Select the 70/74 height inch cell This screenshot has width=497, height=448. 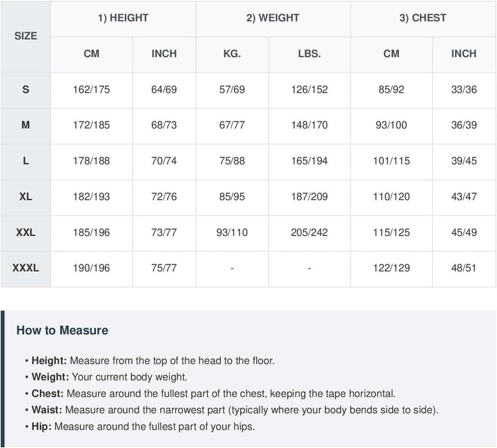pyautogui.click(x=164, y=161)
